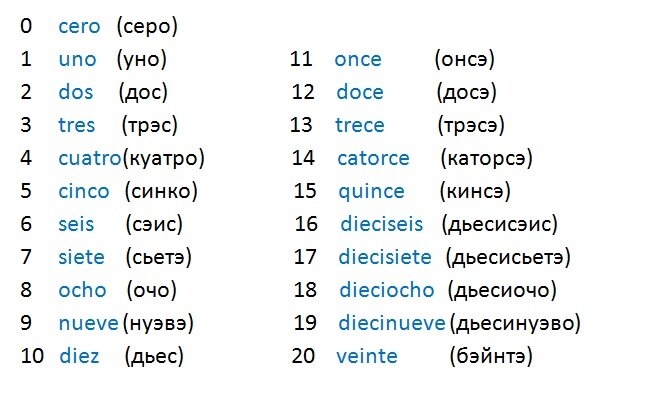The width and height of the screenshot is (660, 395).
Task: Click the word "cuatro"
Action: click(x=90, y=159)
